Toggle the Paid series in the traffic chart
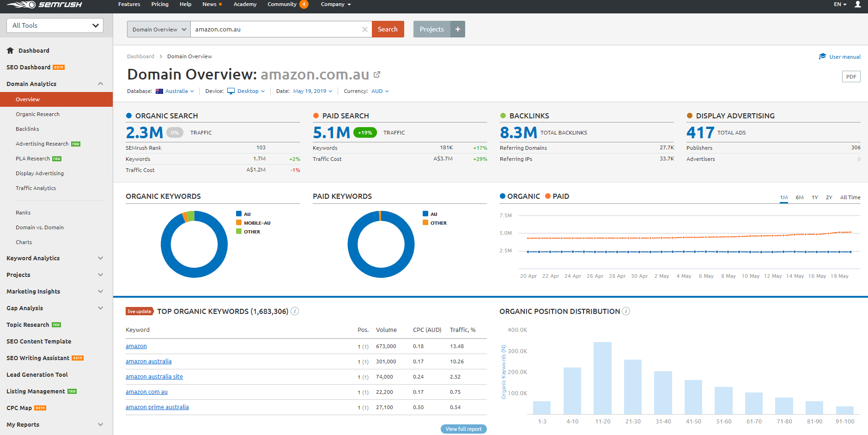Image resolution: width=868 pixels, height=435 pixels. pos(557,196)
